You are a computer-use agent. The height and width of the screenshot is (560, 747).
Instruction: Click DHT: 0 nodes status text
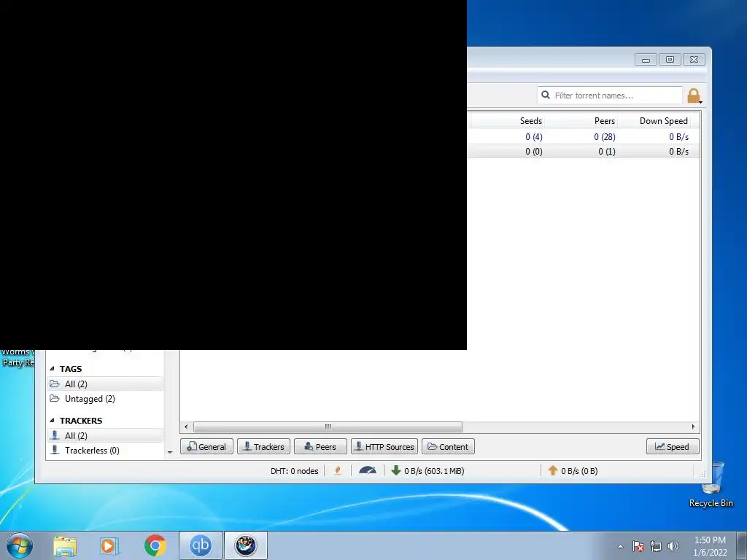tap(295, 471)
